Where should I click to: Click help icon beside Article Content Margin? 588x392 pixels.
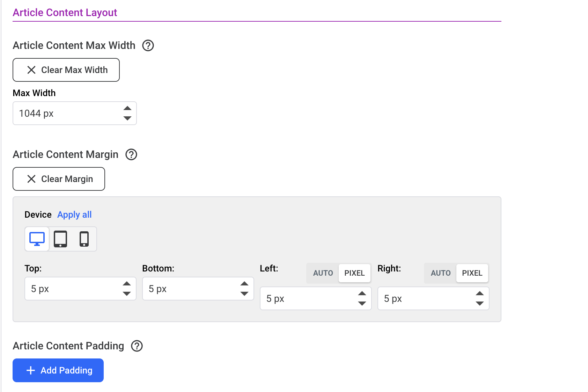pyautogui.click(x=131, y=154)
